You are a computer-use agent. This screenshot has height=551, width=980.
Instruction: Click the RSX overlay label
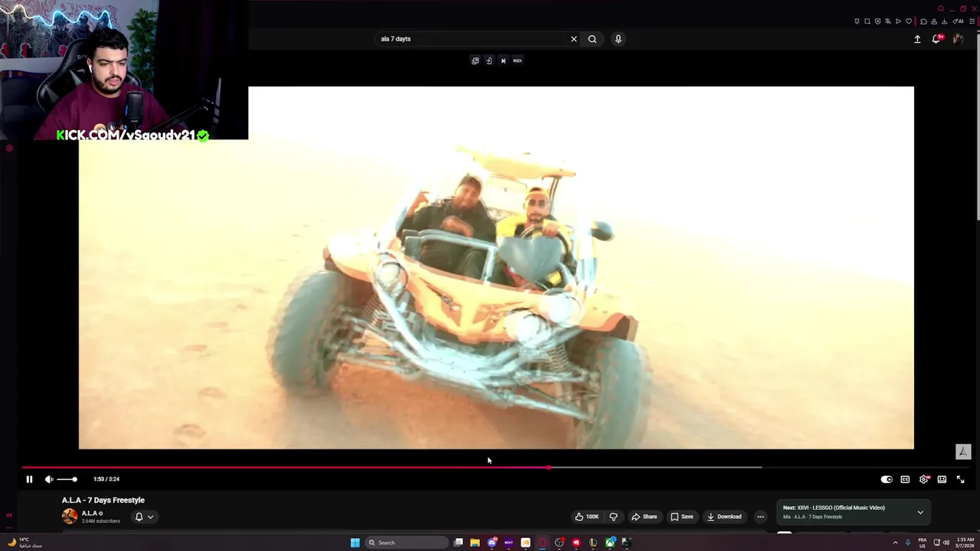(518, 60)
